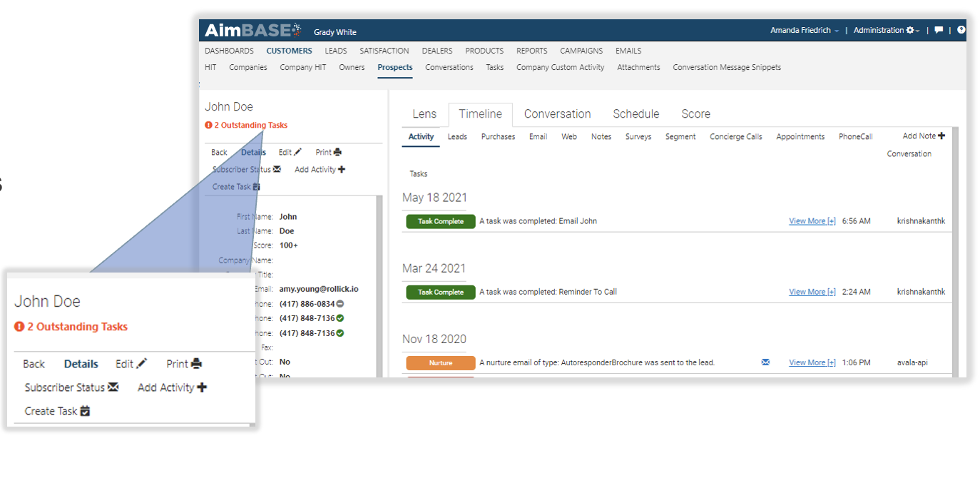Switch to the Conversation tab
980x478 pixels.
[557, 113]
